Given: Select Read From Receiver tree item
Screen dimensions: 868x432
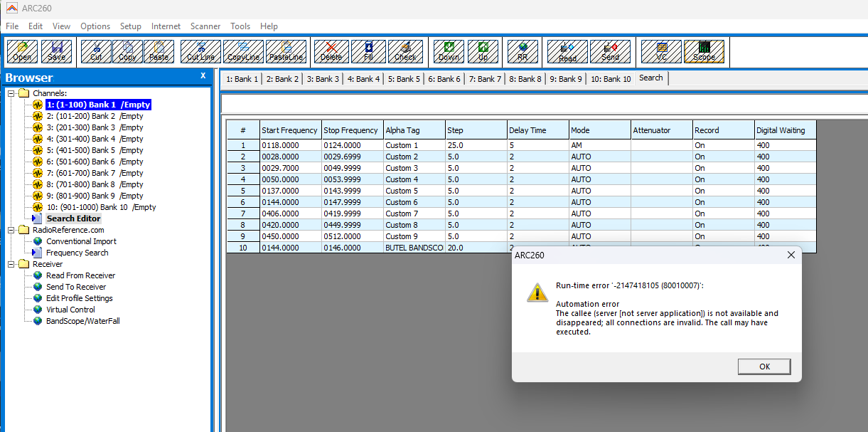Looking at the screenshot, I should [x=80, y=275].
